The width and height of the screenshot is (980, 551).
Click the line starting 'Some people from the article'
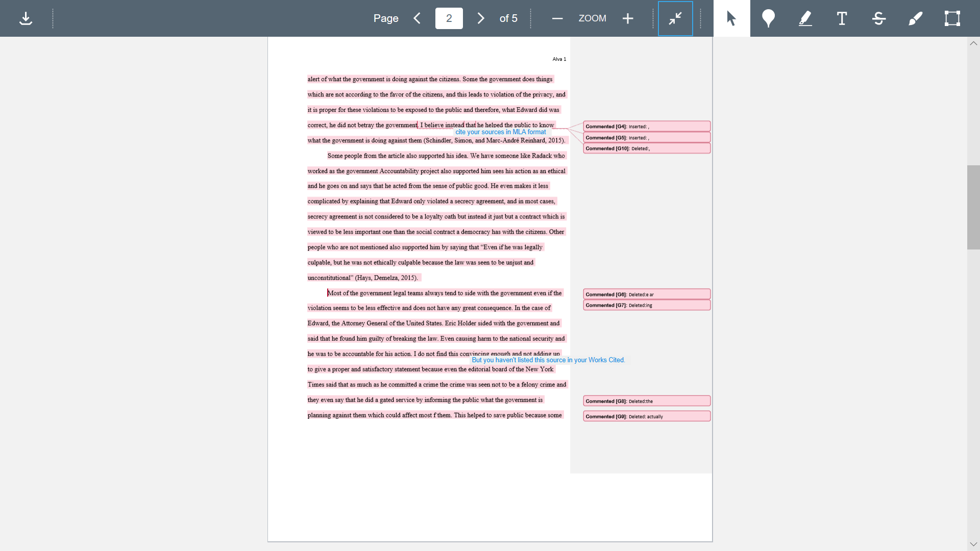pos(446,156)
